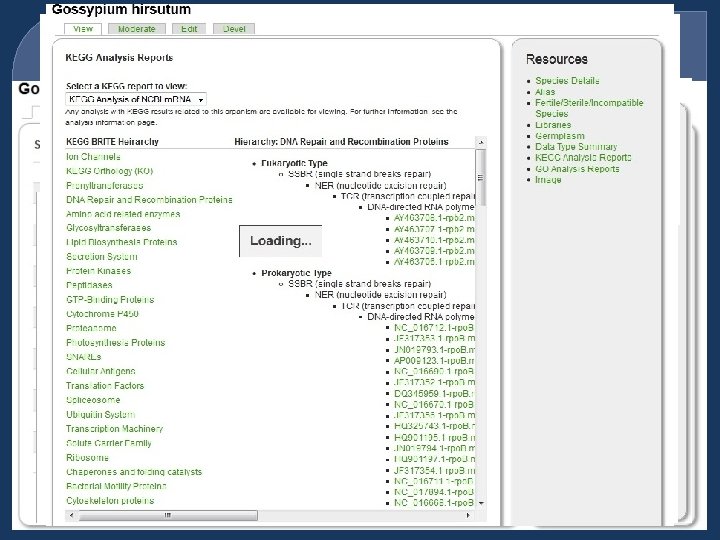Click horizontal scrollbar thumb
The width and height of the screenshot is (720, 540).
pos(168,515)
